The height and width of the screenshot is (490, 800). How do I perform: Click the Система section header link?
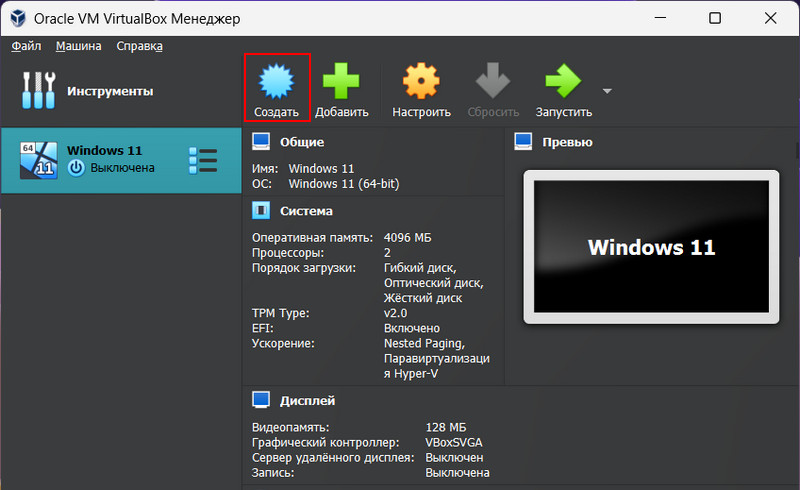[x=306, y=211]
